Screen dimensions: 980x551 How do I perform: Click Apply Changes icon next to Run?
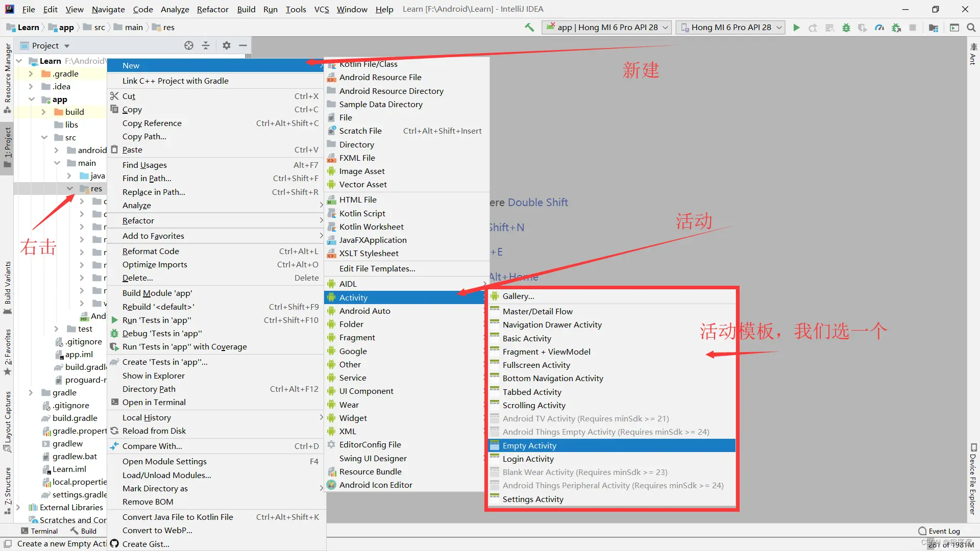click(x=813, y=28)
